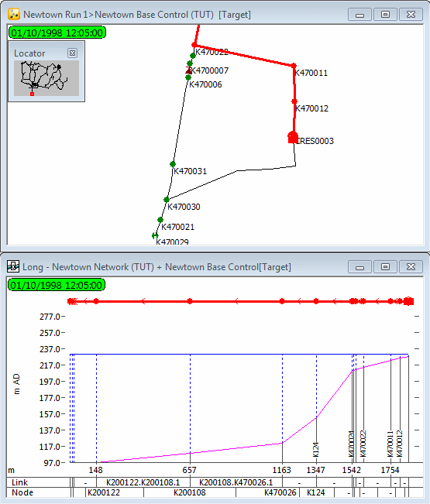Select node K470031 green marker
This screenshot has width=430, height=504.
173,164
